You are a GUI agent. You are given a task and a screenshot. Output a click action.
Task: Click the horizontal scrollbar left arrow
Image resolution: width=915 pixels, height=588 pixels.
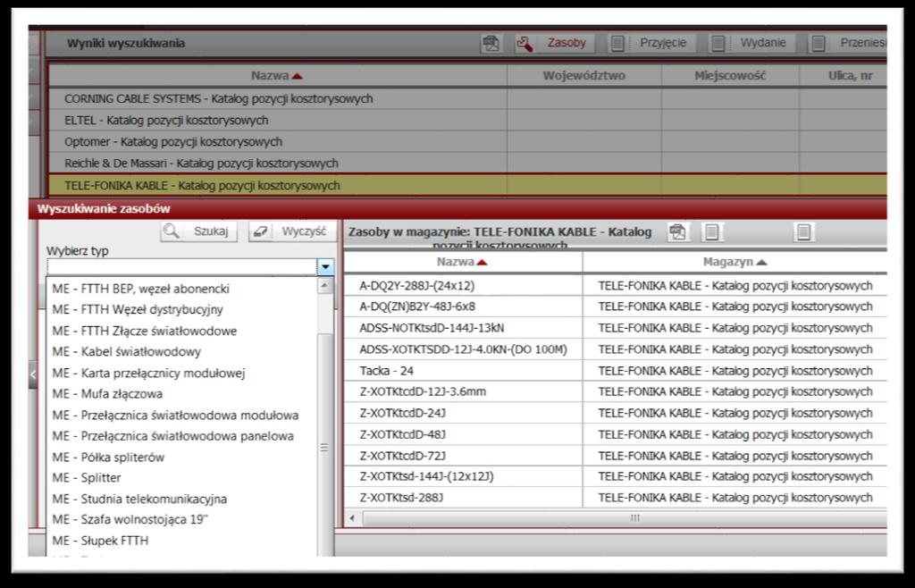click(x=352, y=518)
